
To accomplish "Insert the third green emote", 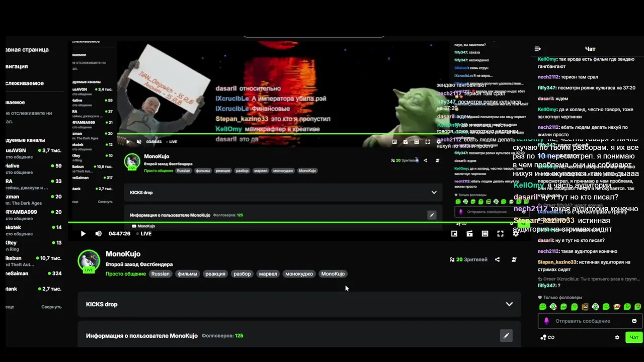I will 563,307.
